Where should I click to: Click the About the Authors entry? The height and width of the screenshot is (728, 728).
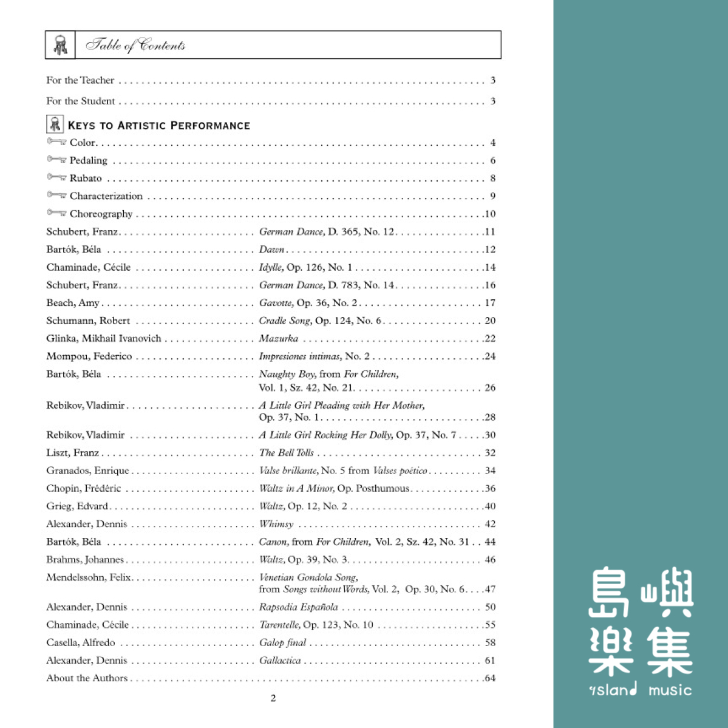click(87, 678)
